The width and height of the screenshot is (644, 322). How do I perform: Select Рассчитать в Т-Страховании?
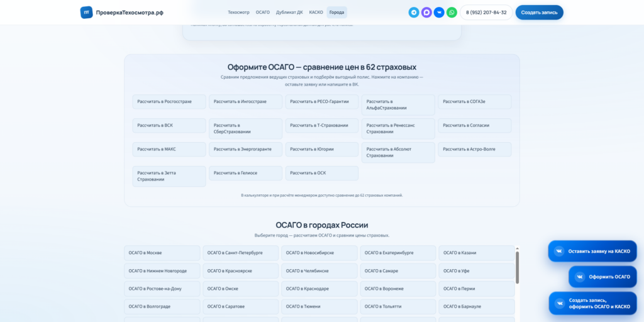tap(322, 126)
